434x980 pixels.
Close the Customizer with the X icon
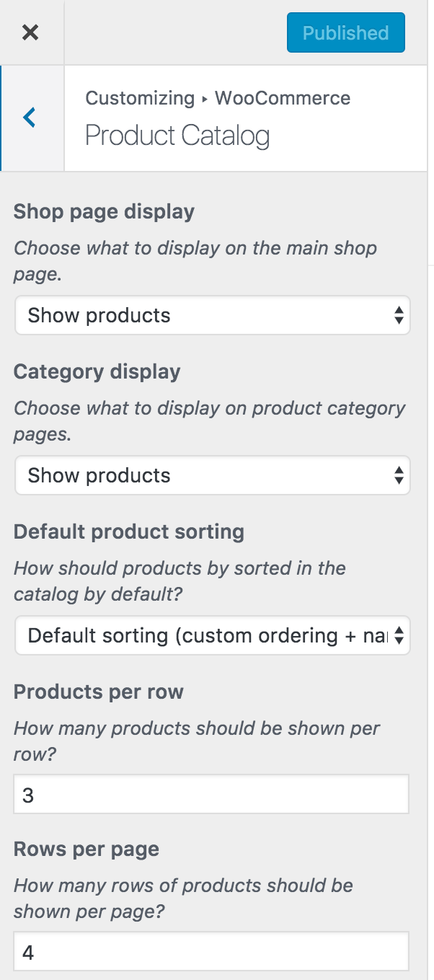[x=30, y=32]
